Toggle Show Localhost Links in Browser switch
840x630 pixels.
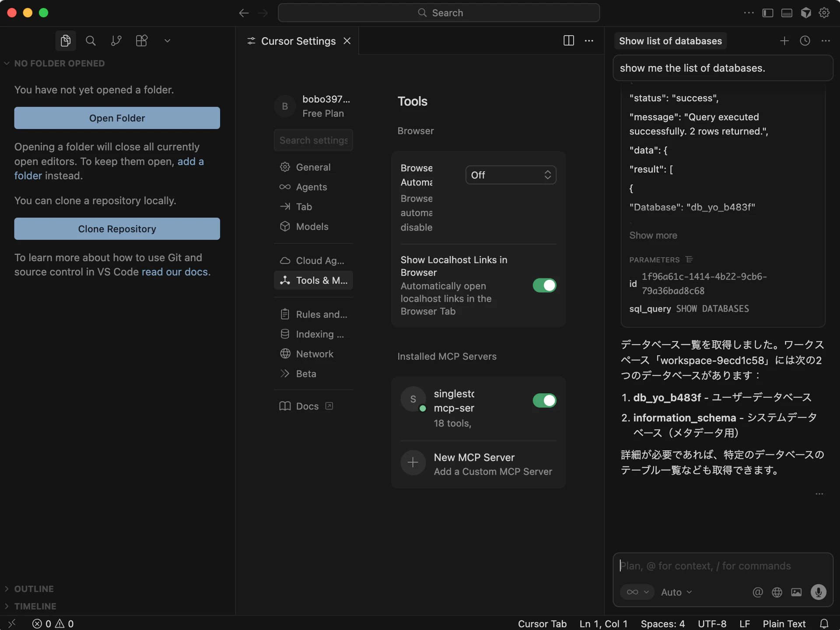pyautogui.click(x=544, y=285)
